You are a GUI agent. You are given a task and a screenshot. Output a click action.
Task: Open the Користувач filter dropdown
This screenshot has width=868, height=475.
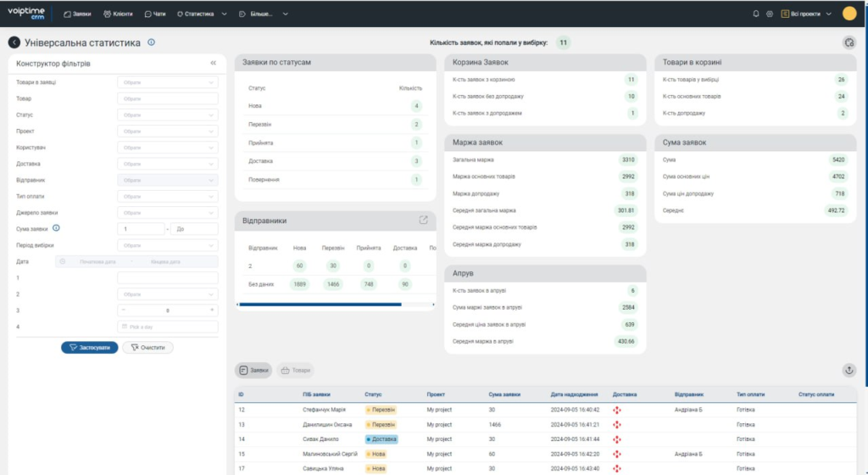tap(168, 148)
